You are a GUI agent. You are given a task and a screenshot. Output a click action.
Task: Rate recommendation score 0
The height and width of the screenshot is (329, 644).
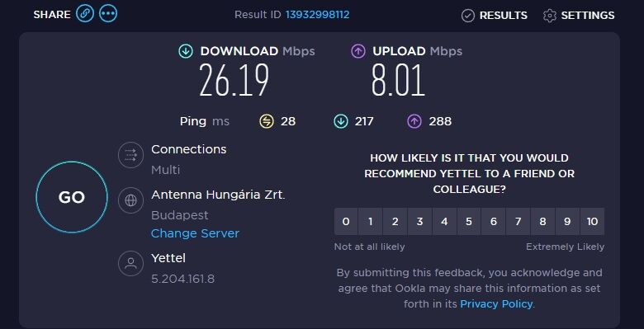click(346, 222)
